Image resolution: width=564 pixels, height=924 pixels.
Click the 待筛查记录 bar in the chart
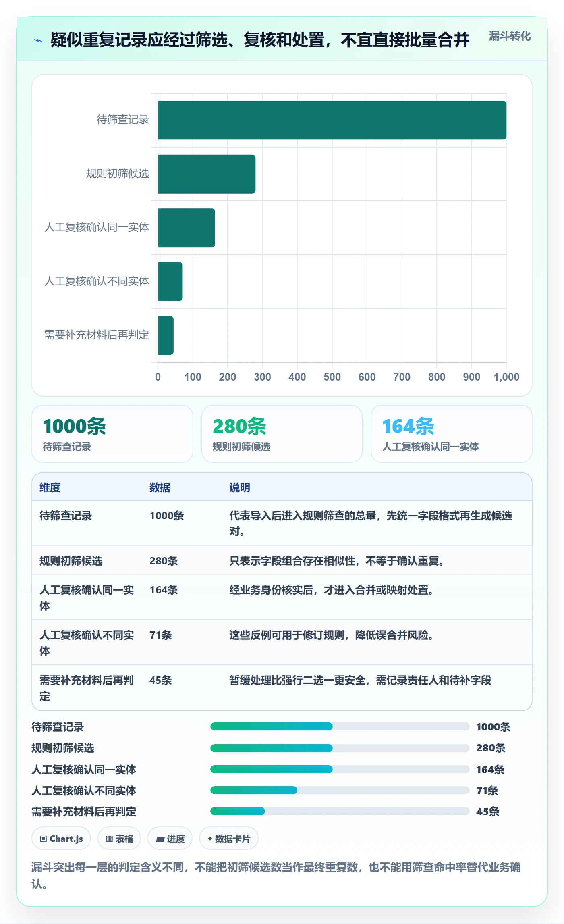pos(332,120)
